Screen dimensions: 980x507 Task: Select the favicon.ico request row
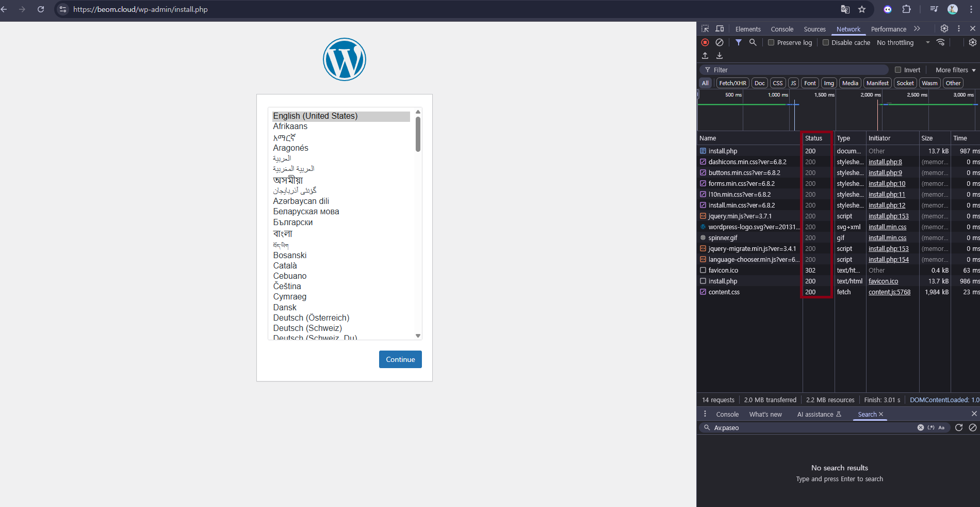(x=838, y=270)
